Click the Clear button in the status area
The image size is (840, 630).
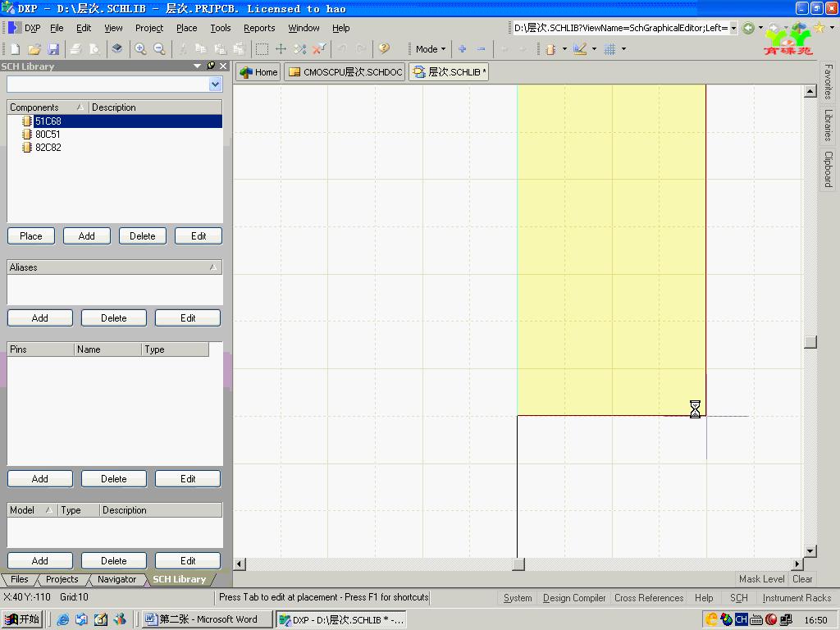(802, 579)
